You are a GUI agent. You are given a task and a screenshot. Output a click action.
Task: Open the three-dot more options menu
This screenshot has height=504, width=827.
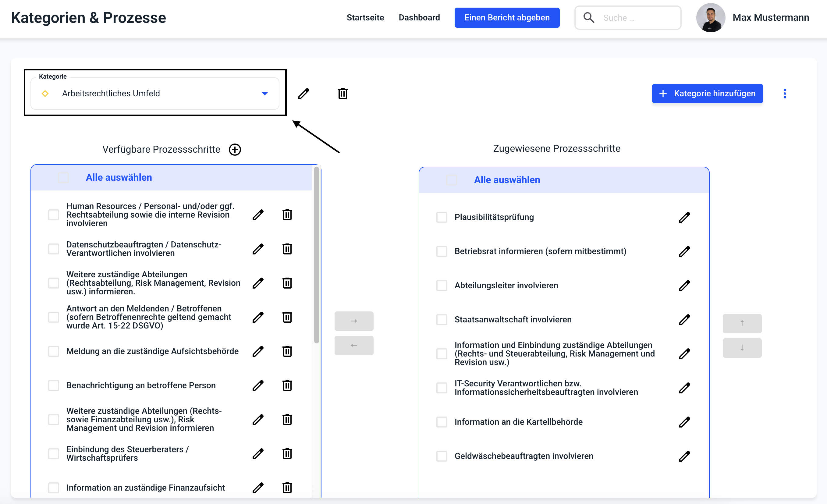(x=784, y=94)
